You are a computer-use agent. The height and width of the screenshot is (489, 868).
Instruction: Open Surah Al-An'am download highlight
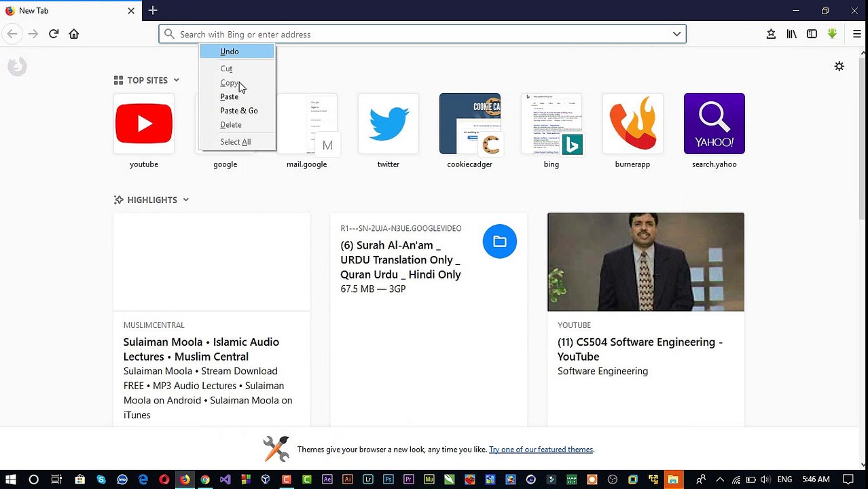429,319
